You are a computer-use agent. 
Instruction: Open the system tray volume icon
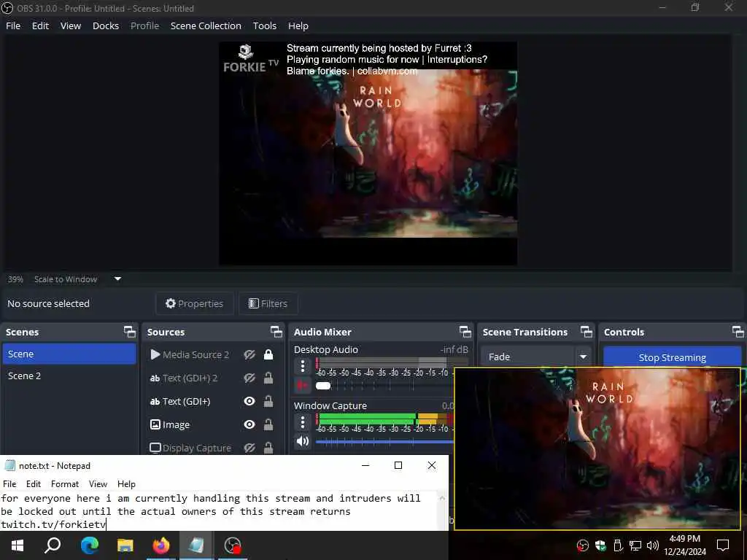coord(652,545)
